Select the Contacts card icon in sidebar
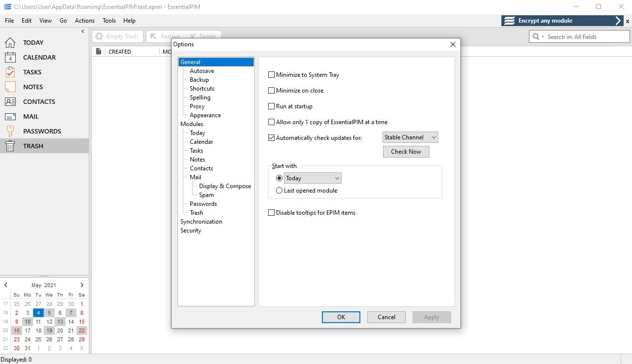 tap(10, 101)
